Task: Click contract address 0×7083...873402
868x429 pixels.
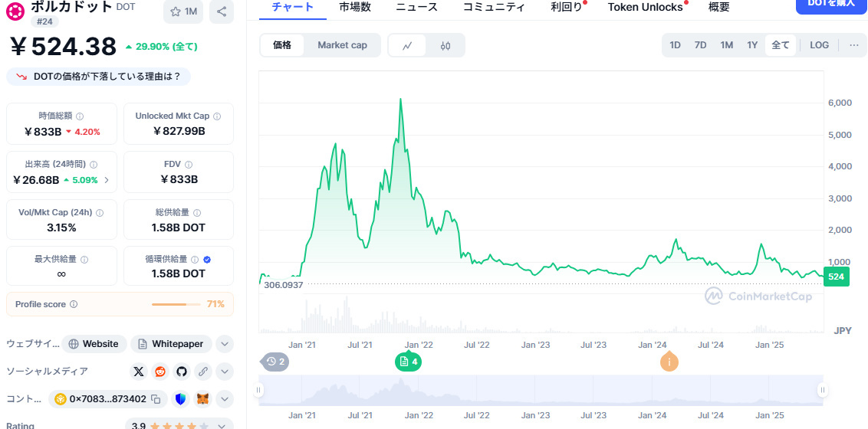Action: point(107,398)
